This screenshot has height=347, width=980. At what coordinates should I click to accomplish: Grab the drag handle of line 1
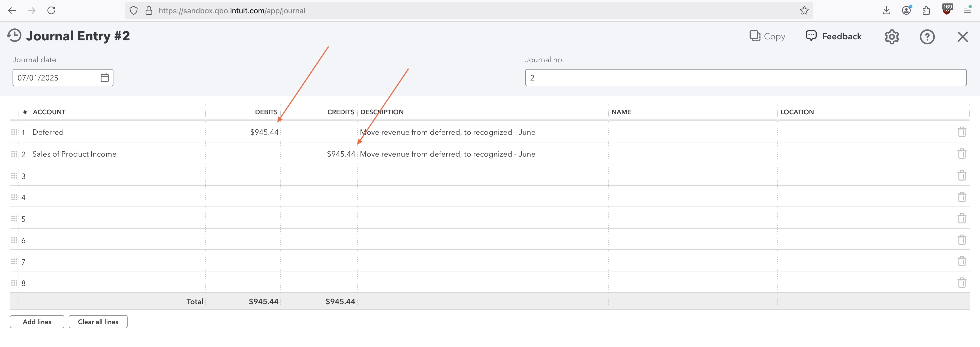click(14, 132)
